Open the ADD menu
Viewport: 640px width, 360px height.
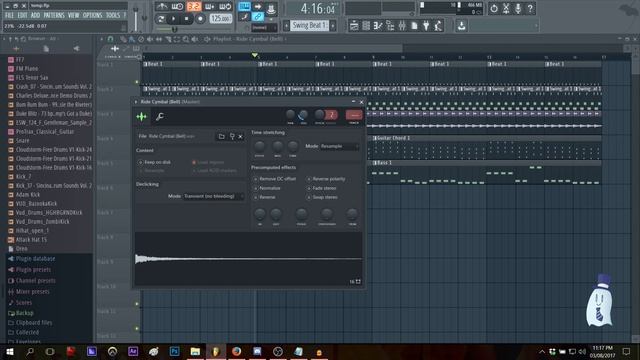[36, 15]
